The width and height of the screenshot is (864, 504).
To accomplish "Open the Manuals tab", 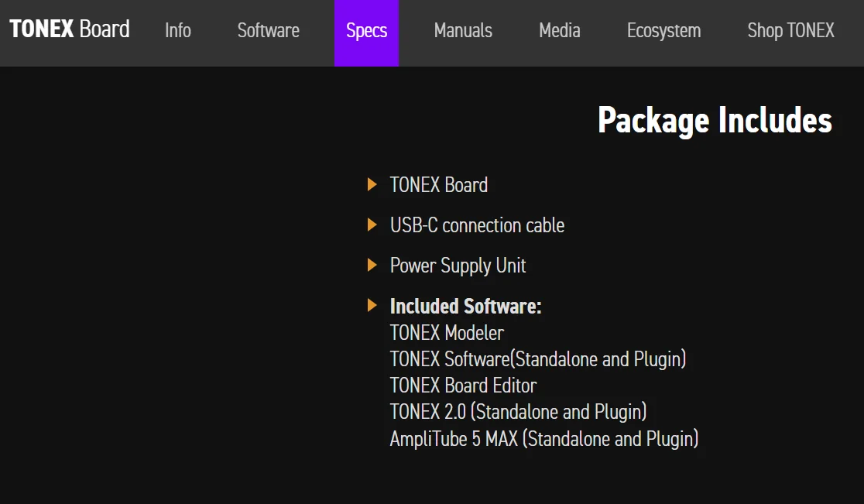I will (x=463, y=30).
